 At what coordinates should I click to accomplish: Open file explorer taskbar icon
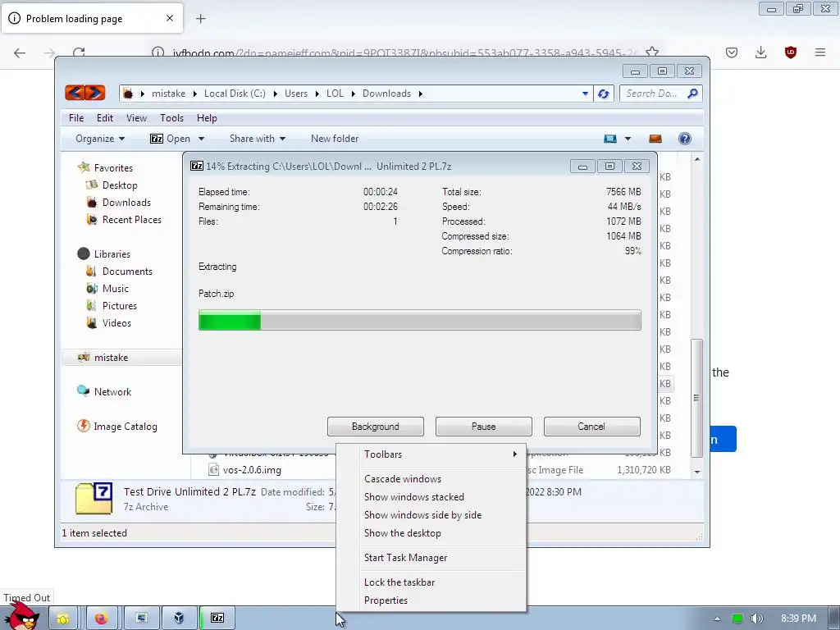coord(63,619)
